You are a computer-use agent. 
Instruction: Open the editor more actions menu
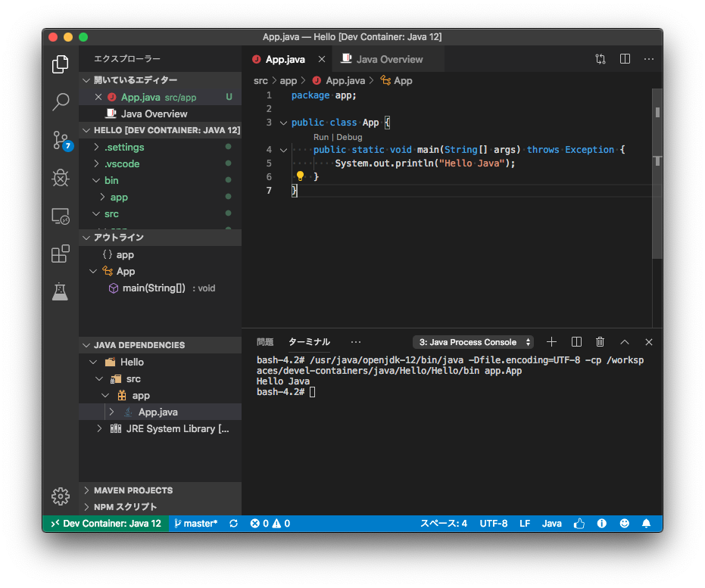click(x=649, y=59)
